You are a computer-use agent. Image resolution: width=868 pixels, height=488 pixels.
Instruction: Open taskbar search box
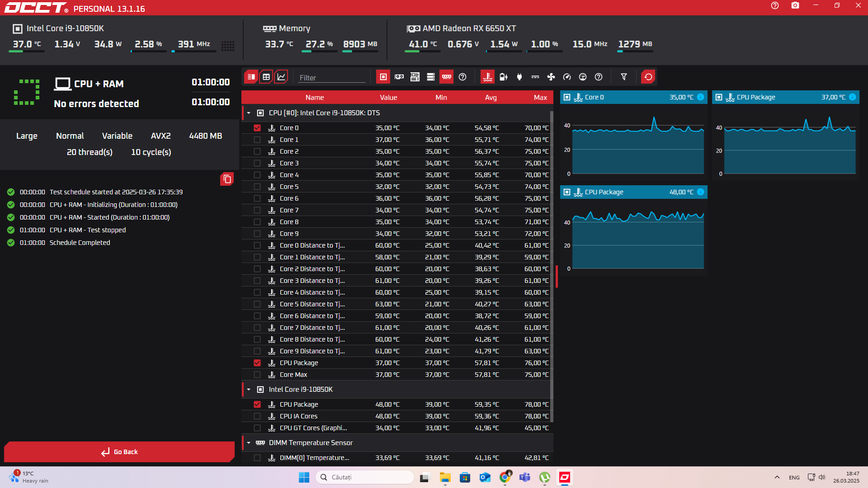364,477
